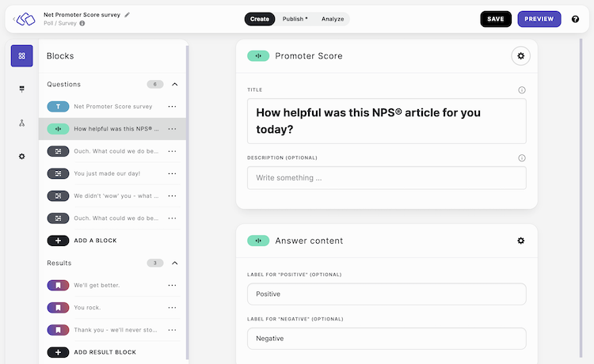Screen dimensions: 594x364
Task: Switch to the Publish tab
Action: [295, 19]
